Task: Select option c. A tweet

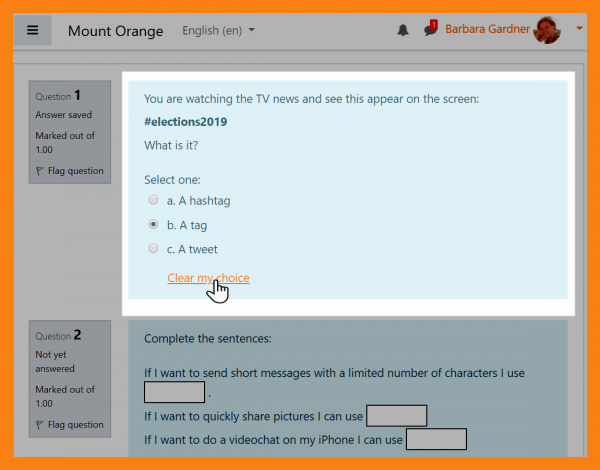Action: (x=153, y=249)
